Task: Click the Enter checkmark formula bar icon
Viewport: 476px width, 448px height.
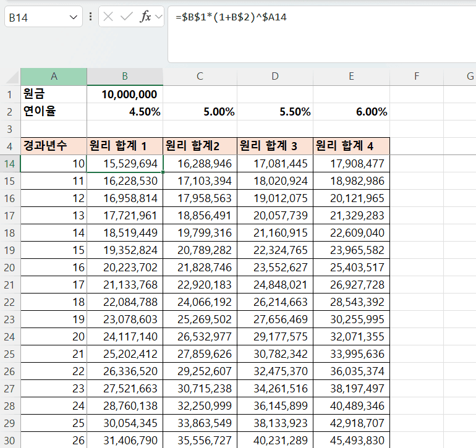Action: point(126,17)
